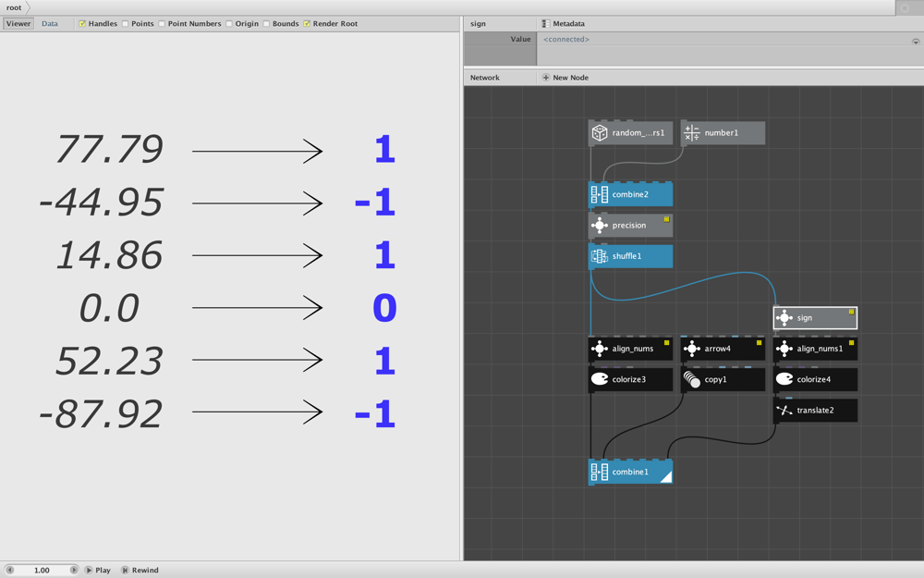
Task: Disable the Handles checkbox
Action: (x=82, y=24)
